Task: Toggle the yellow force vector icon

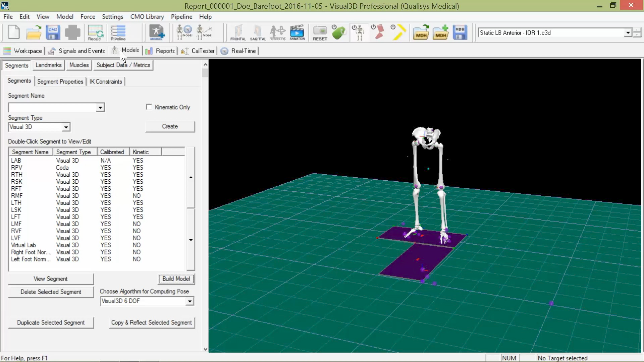Action: [398, 33]
